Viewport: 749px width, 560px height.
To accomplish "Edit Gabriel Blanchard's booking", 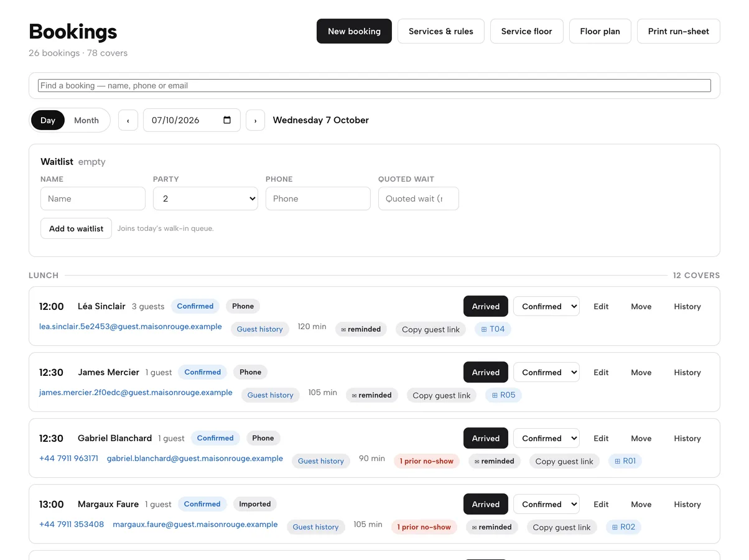I will 601,438.
